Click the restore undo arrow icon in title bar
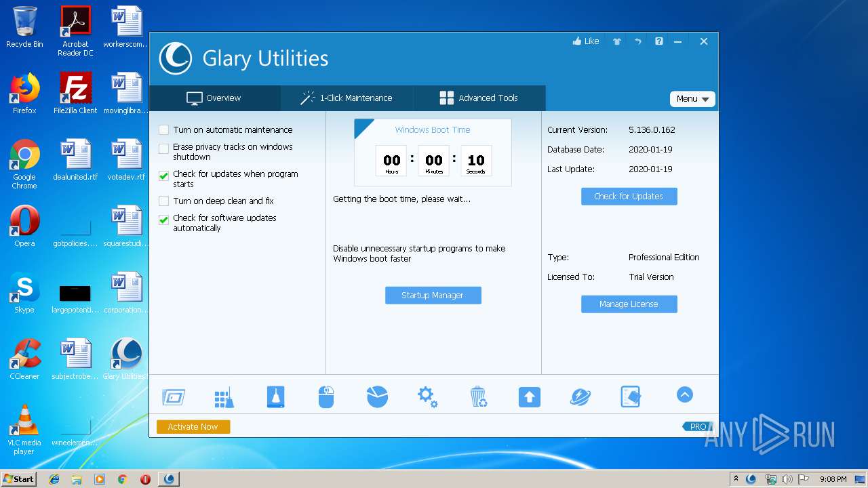The width and height of the screenshot is (868, 488). coord(638,41)
